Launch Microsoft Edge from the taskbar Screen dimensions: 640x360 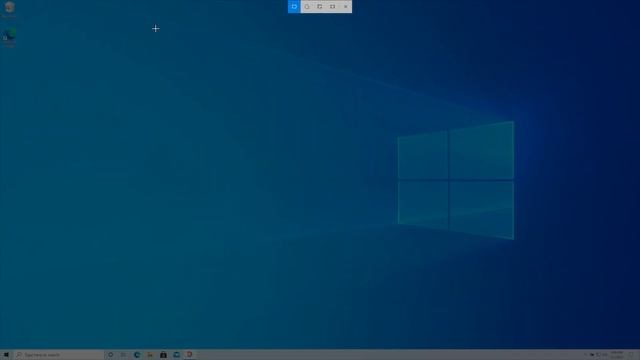click(x=137, y=355)
